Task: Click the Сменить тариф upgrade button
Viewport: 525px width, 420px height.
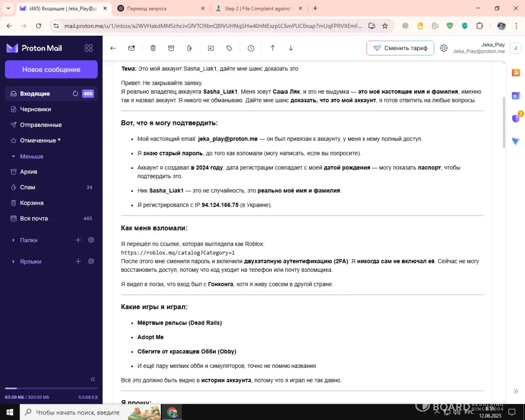Action: click(400, 48)
